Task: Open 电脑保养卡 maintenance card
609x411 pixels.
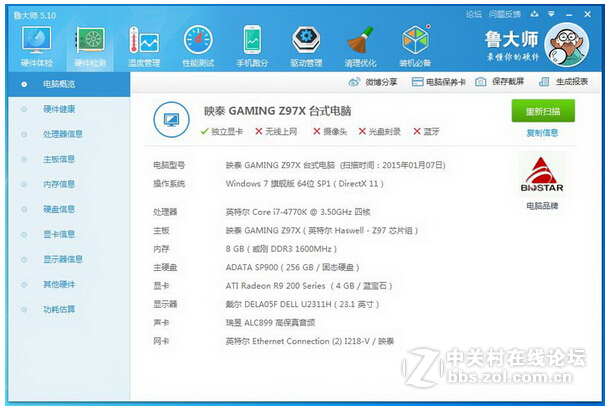Action: pyautogui.click(x=438, y=82)
